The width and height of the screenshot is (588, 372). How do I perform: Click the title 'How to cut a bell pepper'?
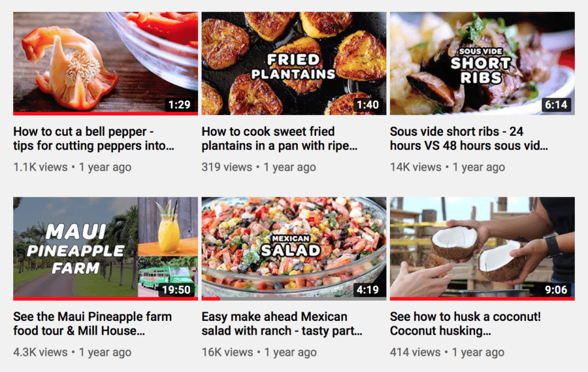coord(94,139)
